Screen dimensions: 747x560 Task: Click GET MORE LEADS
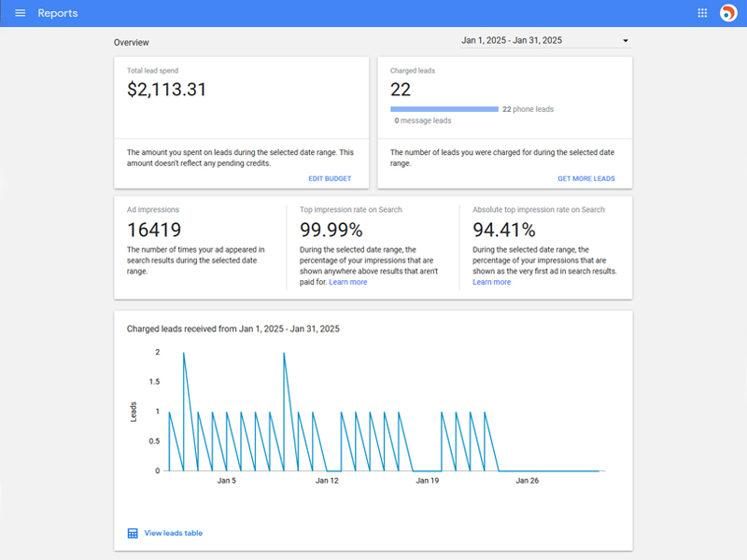pos(586,178)
